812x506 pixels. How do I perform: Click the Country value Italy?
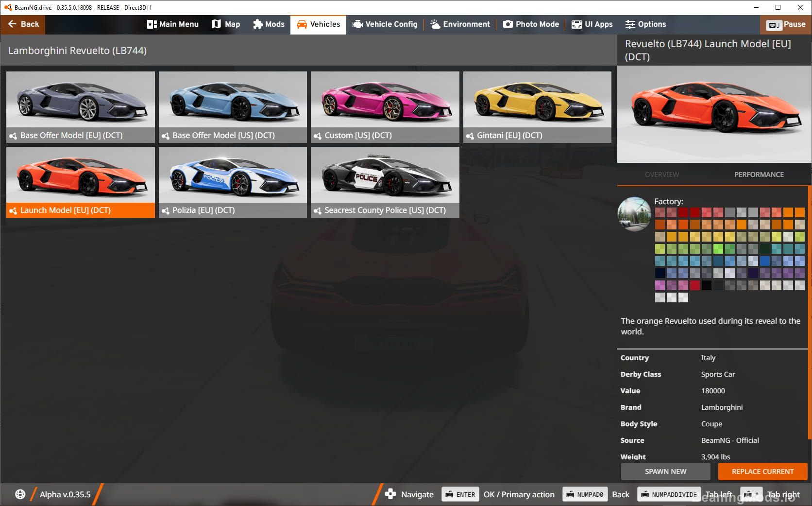708,358
